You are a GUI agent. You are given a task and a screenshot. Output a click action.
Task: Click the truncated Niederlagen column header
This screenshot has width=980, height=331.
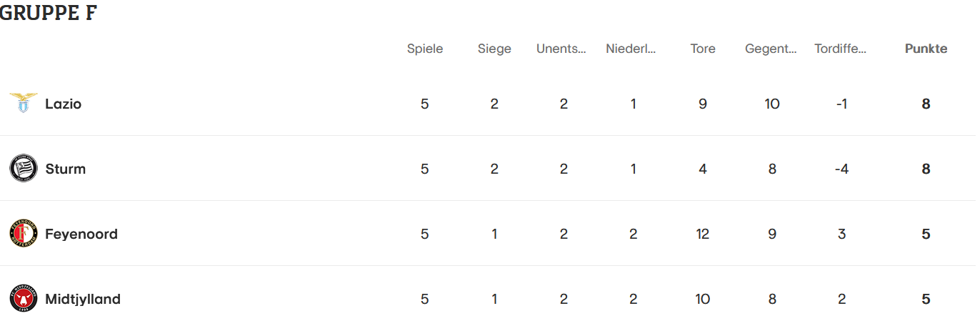coord(631,49)
